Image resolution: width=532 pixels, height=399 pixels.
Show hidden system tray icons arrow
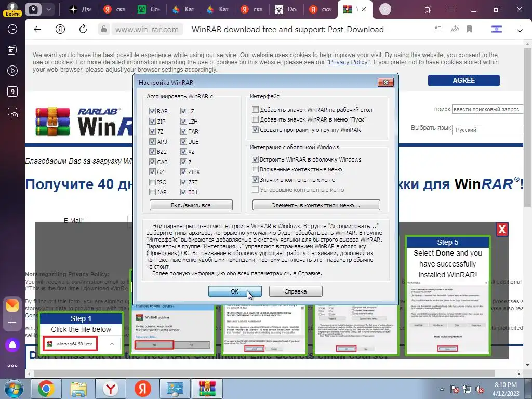point(442,390)
